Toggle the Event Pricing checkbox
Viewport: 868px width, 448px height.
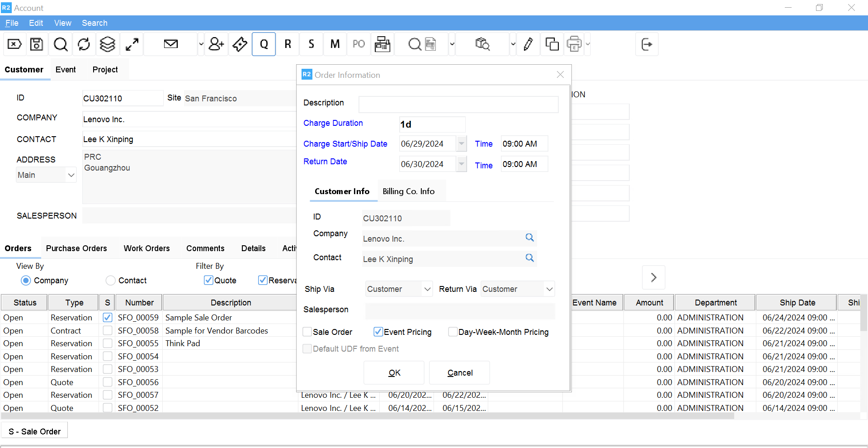point(378,332)
